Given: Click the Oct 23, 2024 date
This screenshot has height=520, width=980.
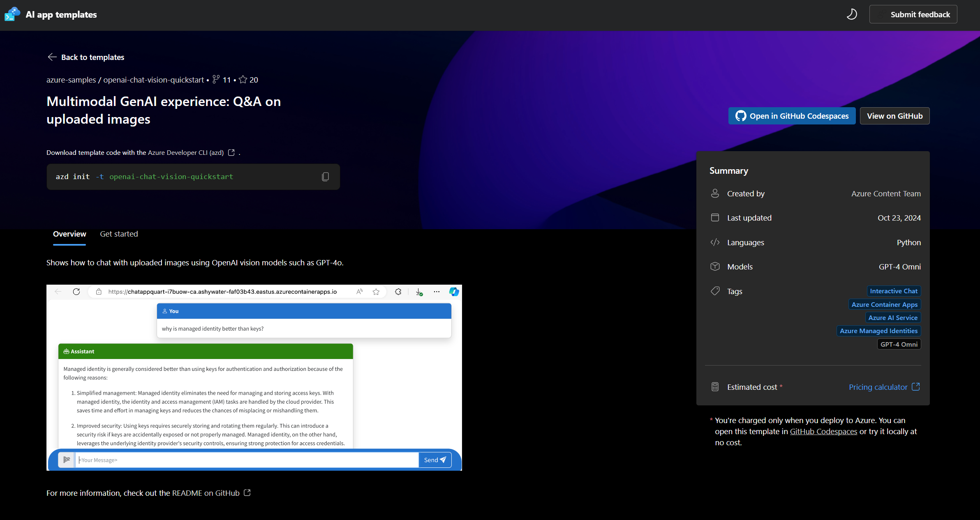Looking at the screenshot, I should (x=899, y=218).
